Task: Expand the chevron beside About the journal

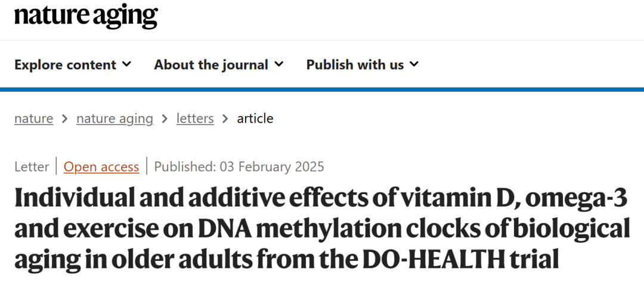Action: pyautogui.click(x=279, y=64)
